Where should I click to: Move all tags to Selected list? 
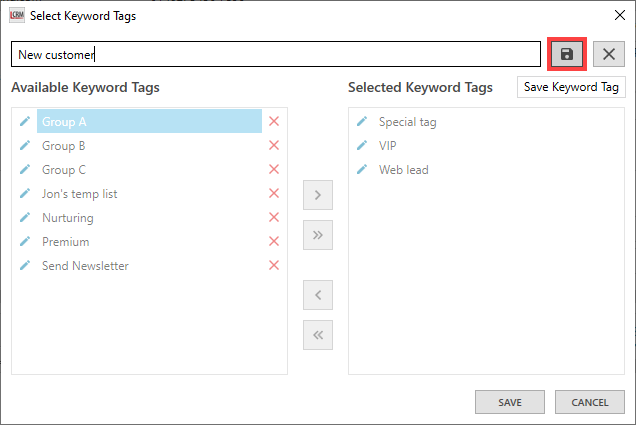coord(317,235)
